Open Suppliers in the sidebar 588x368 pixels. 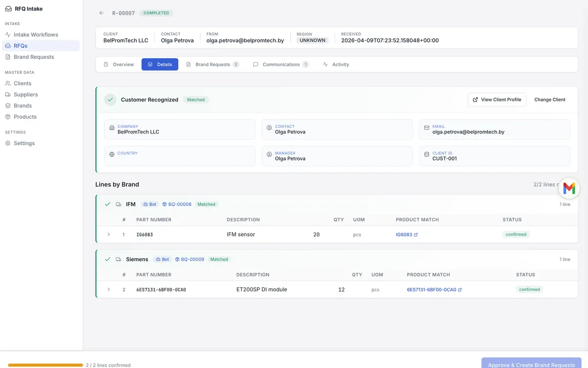tap(40, 94)
